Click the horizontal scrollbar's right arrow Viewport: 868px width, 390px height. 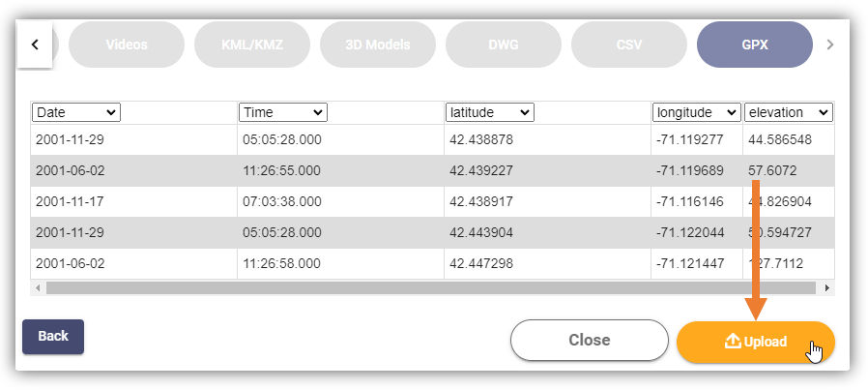pos(827,288)
